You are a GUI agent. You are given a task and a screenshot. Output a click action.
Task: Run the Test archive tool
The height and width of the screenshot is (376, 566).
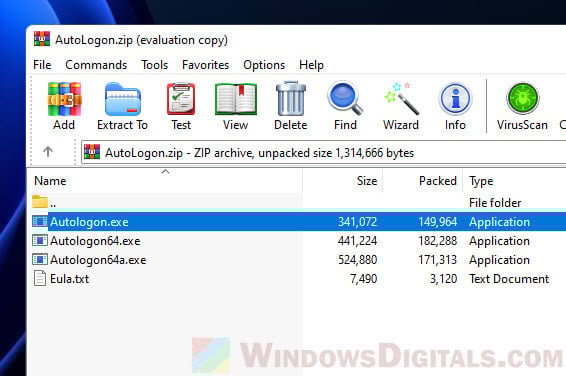click(181, 99)
